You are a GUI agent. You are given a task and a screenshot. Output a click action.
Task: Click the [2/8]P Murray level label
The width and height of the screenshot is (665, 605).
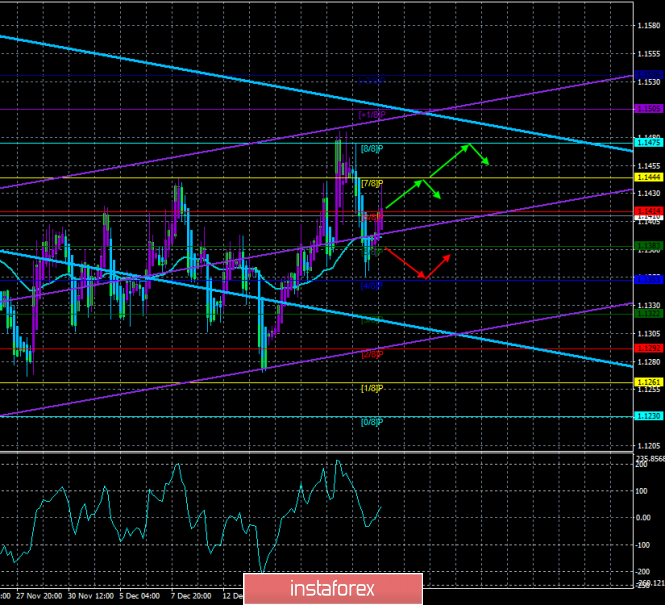point(372,354)
